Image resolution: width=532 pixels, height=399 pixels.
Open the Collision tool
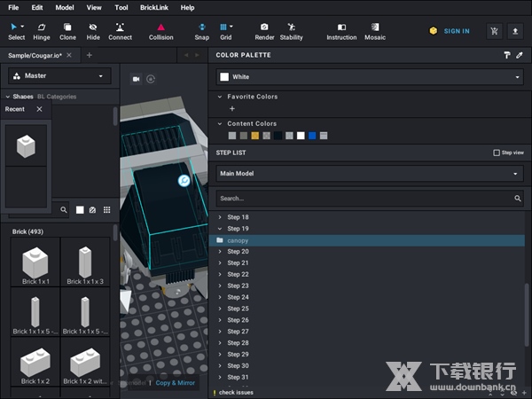[160, 31]
